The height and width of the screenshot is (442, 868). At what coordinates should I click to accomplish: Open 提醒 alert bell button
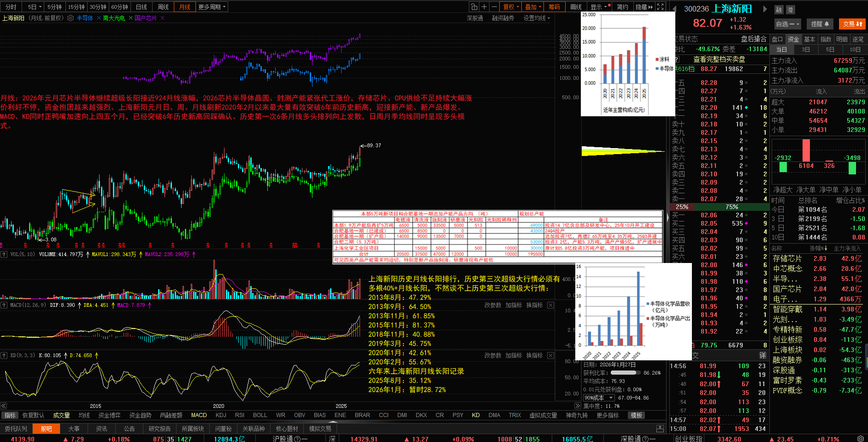click(820, 24)
